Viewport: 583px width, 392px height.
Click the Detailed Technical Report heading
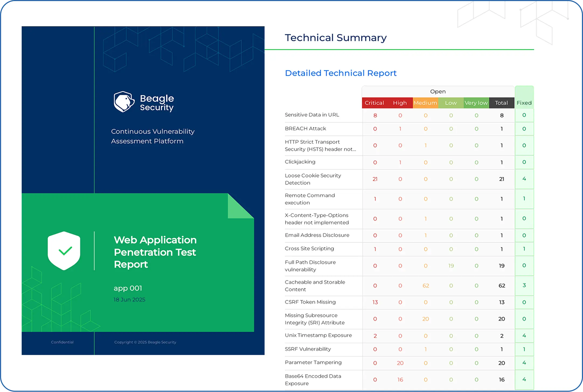coord(341,73)
